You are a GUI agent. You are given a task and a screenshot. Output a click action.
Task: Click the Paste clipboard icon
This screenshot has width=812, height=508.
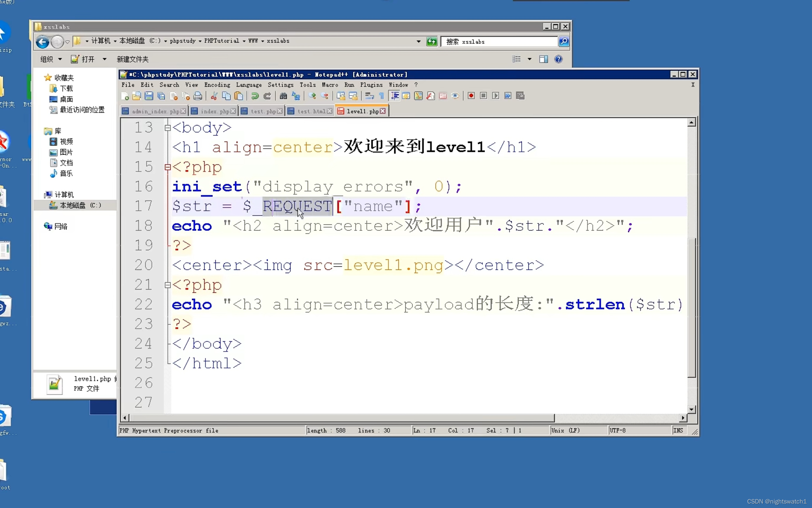(x=239, y=96)
